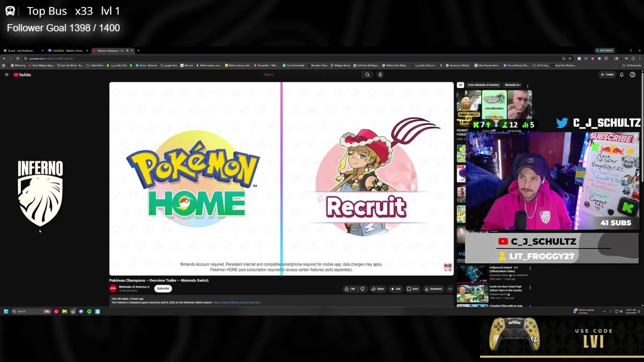Open the Create button on YouTube
The image size is (644, 362).
click(x=607, y=74)
